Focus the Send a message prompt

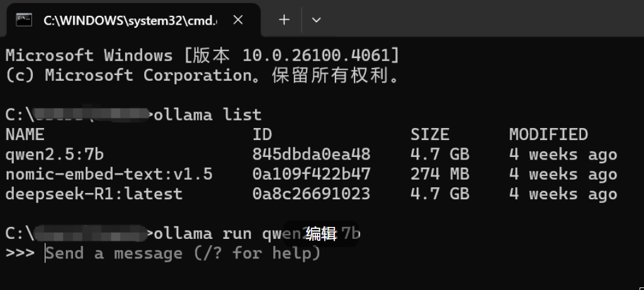pos(183,253)
